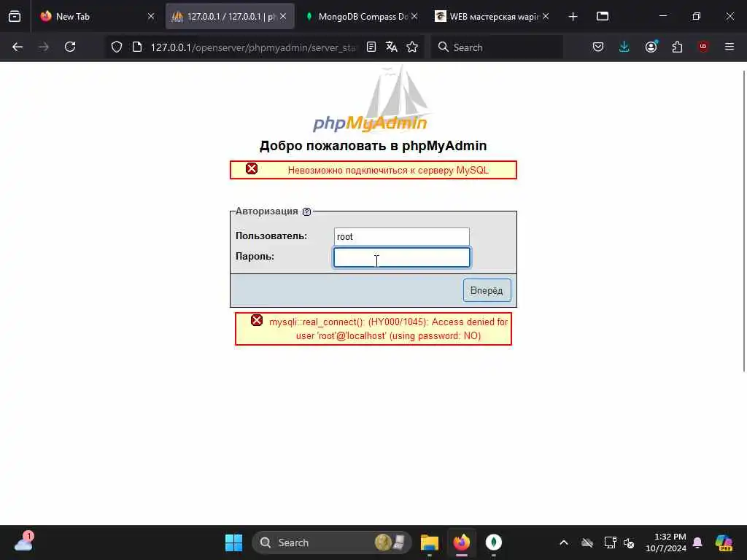This screenshot has height=560, width=747.
Task: Close the phpMyAdmin tab
Action: point(283,16)
